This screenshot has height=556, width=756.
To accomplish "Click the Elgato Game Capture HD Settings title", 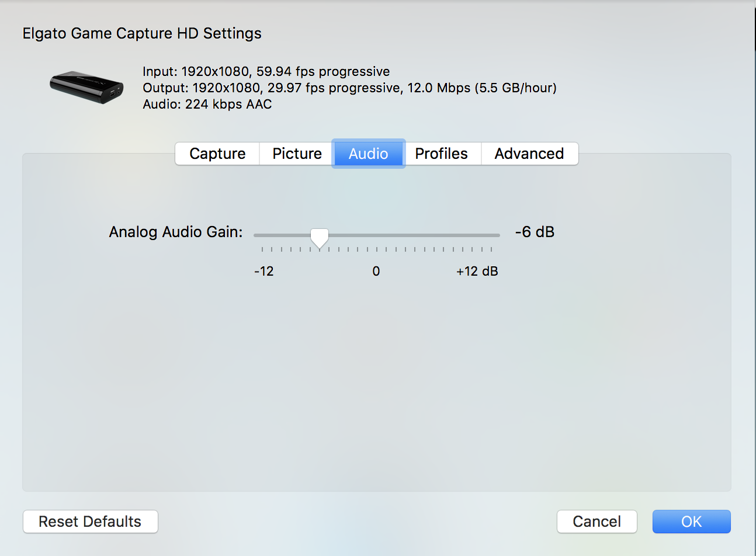I will [142, 33].
